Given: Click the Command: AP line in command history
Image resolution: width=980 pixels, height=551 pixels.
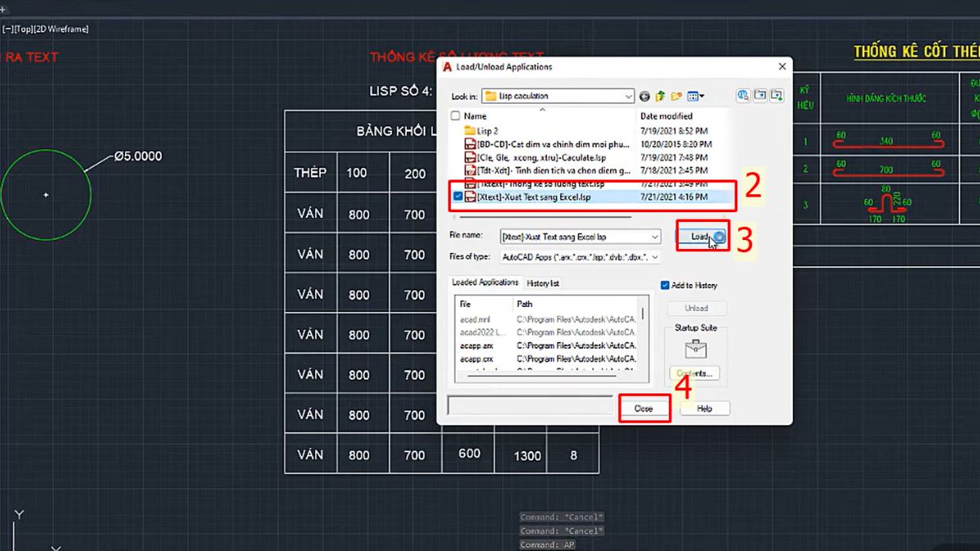Looking at the screenshot, I should tap(549, 544).
